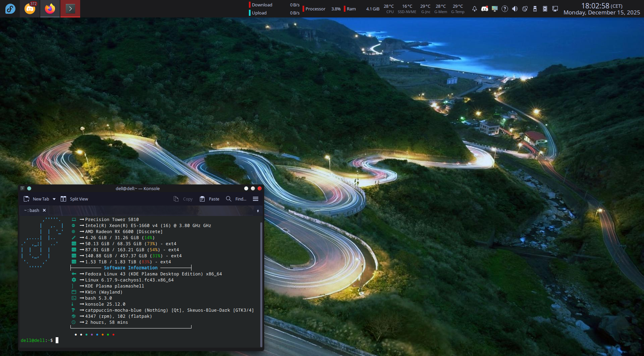The image size is (644, 356).
Task: Click the 'Precision Tower 5810' line
Action: (x=112, y=219)
